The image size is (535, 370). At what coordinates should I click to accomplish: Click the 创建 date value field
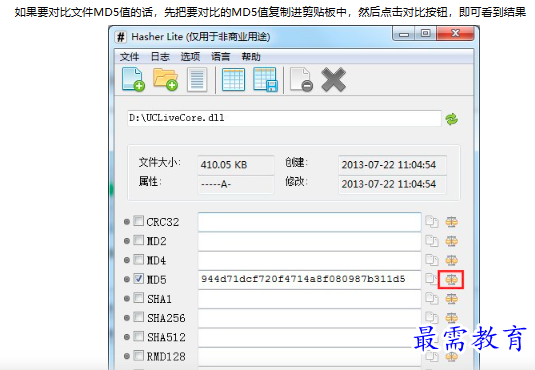(392, 165)
